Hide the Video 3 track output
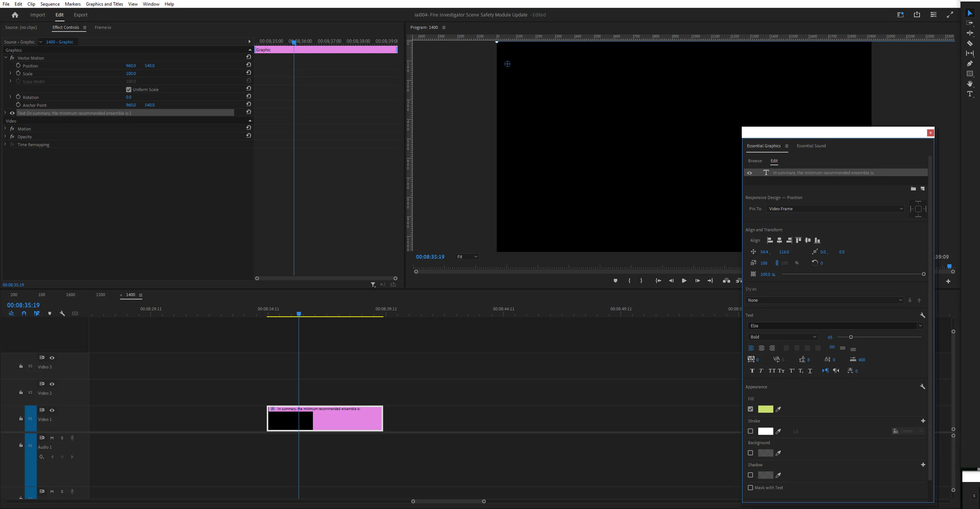This screenshot has height=509, width=980. click(x=52, y=358)
